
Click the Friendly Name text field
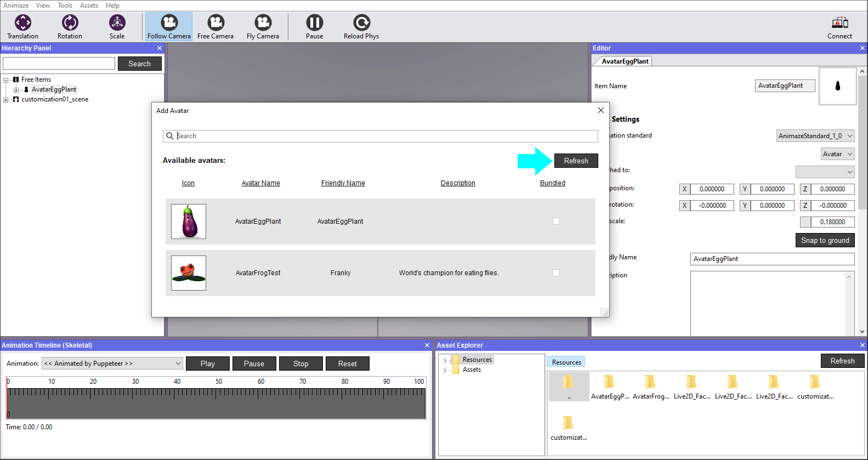pyautogui.click(x=772, y=259)
